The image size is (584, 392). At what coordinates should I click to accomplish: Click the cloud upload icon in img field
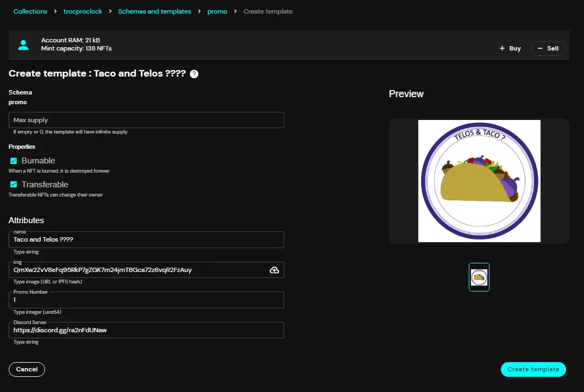click(x=274, y=270)
